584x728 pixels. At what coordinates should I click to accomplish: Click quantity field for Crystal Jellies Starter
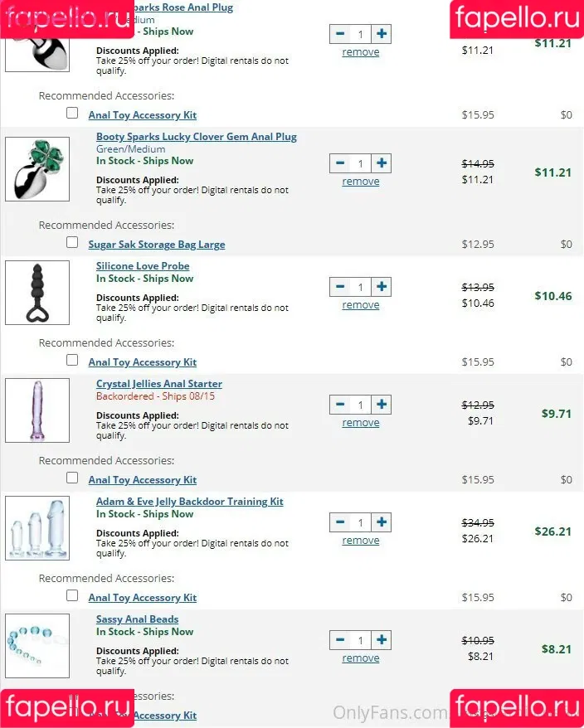tap(361, 405)
